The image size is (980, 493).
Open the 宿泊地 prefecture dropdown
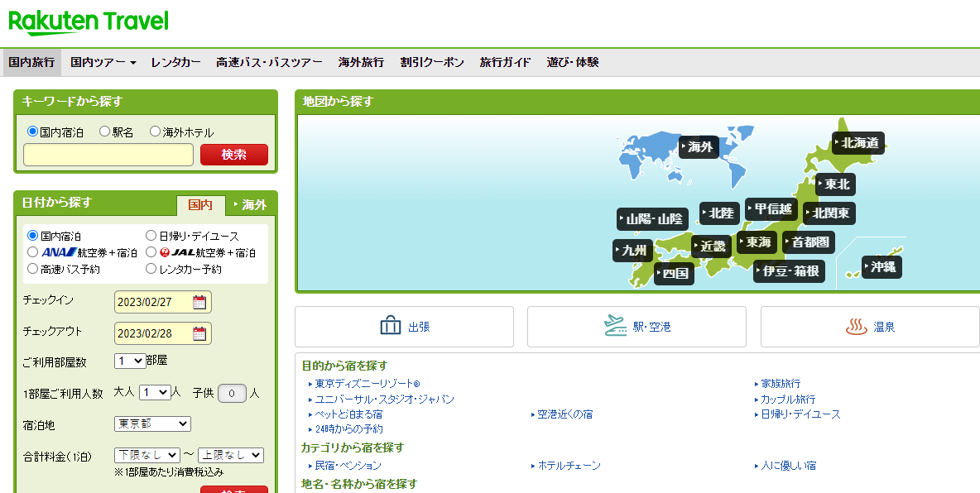pos(152,424)
